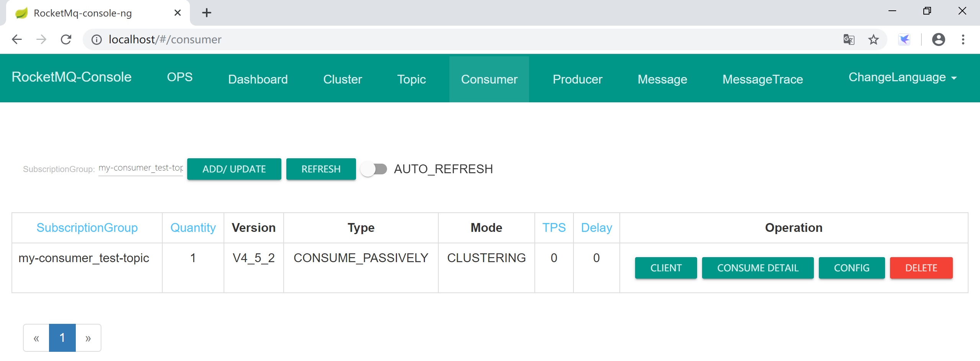Close the RocketMq-console-ng tab

click(177, 13)
